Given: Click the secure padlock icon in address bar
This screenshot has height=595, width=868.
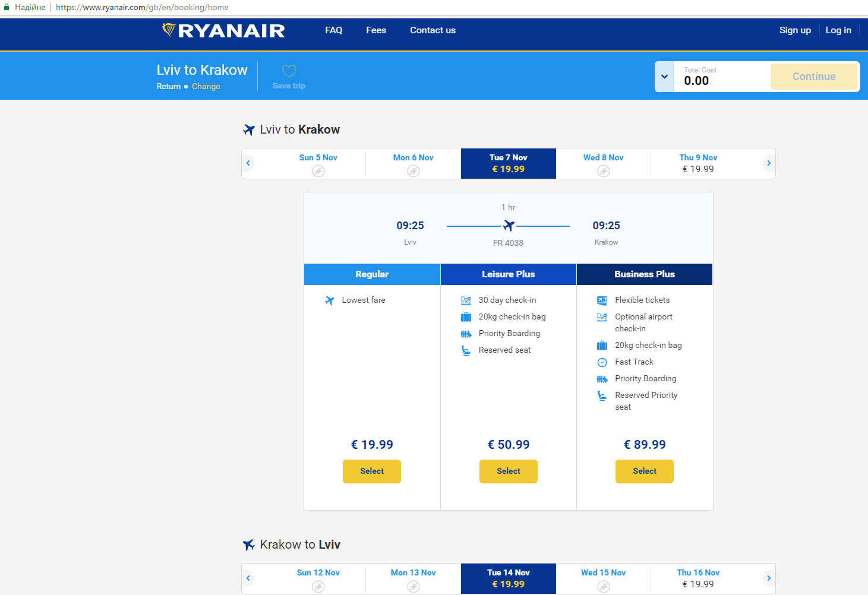Looking at the screenshot, I should [x=7, y=7].
